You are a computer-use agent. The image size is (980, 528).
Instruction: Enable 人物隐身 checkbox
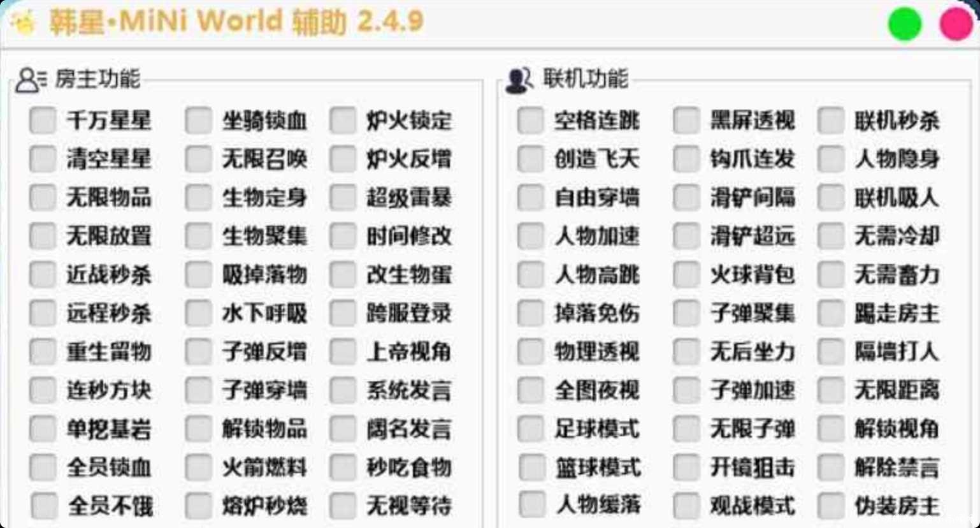(x=832, y=159)
